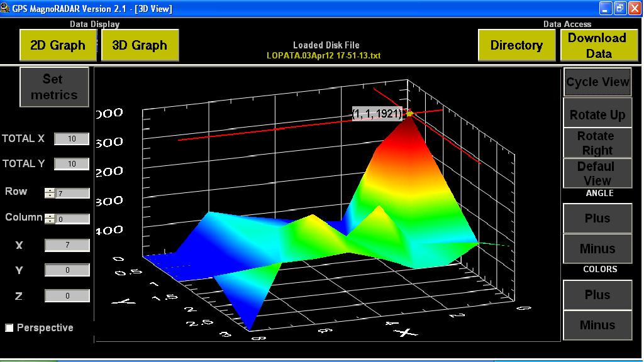Image resolution: width=644 pixels, height=362 pixels.
Task: Rotate the graph right
Action: tap(597, 143)
